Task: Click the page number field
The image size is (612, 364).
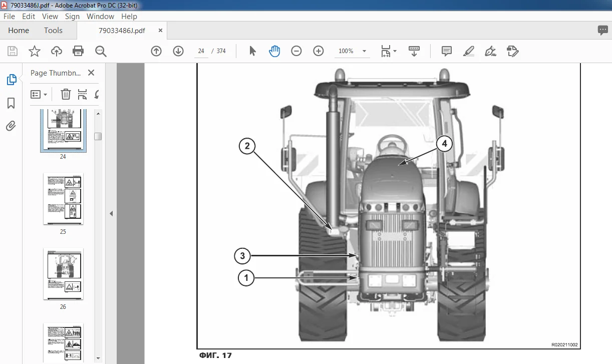Action: pyautogui.click(x=201, y=51)
